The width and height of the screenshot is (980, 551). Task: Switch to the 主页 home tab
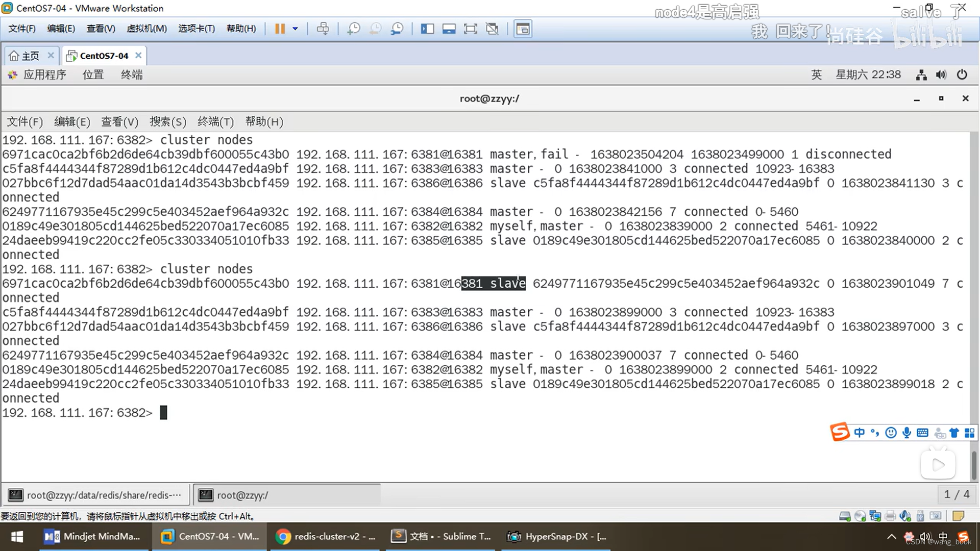click(30, 56)
